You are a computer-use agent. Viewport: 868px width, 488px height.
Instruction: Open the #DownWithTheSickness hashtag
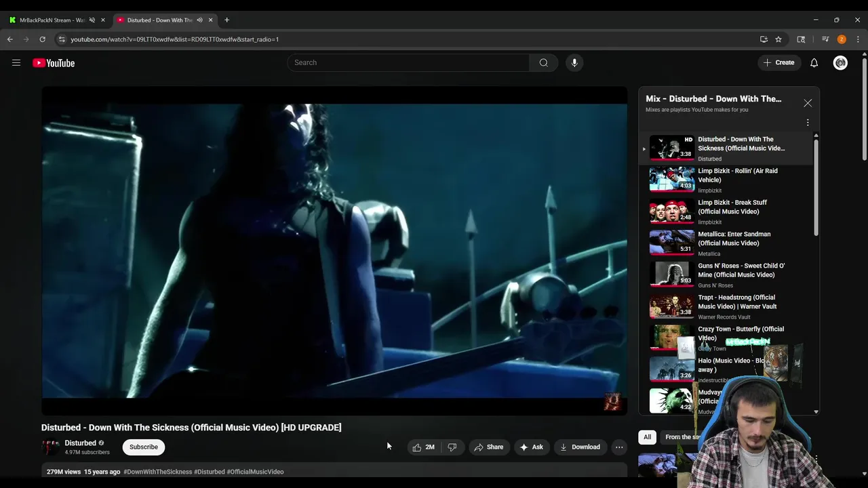pyautogui.click(x=158, y=472)
